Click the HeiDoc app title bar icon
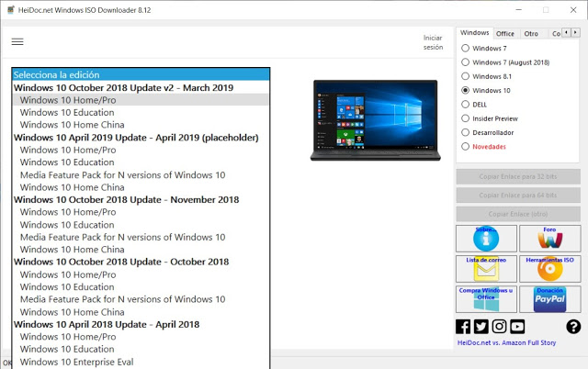 pyautogui.click(x=11, y=10)
